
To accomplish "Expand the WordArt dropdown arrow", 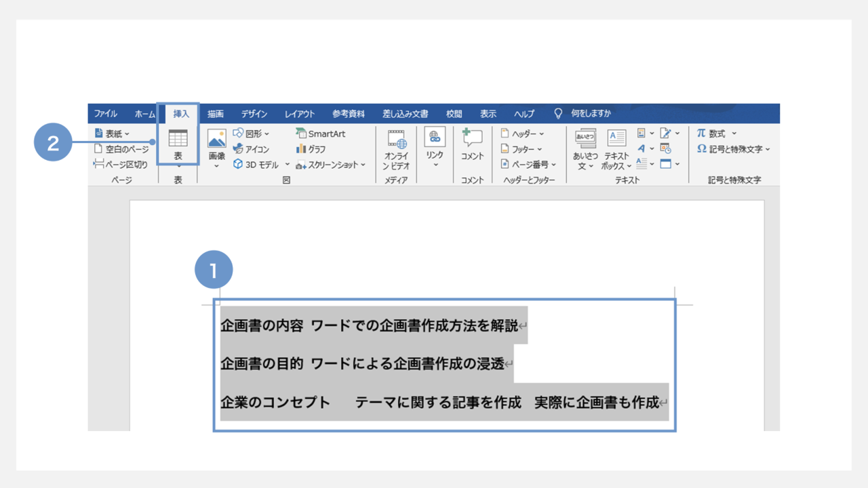I will [x=652, y=148].
